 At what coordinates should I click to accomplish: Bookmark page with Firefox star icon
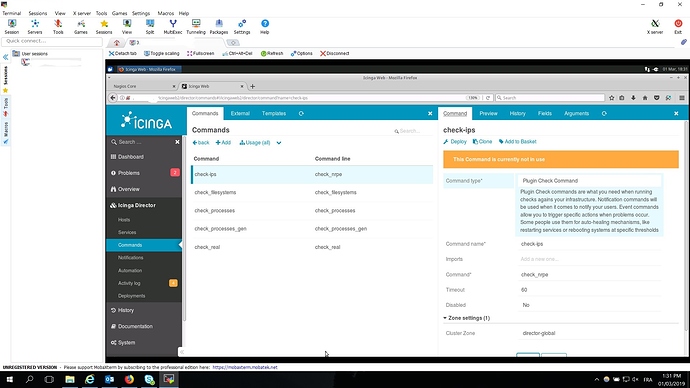point(611,98)
